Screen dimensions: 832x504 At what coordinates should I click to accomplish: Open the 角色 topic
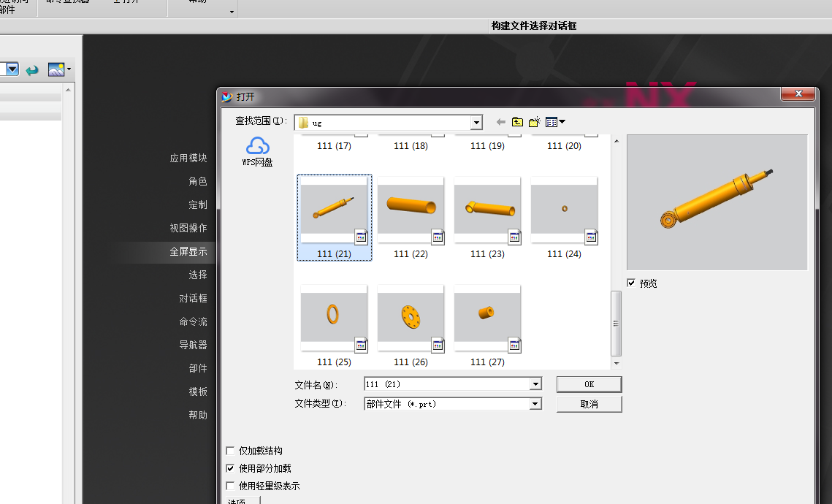[198, 181]
